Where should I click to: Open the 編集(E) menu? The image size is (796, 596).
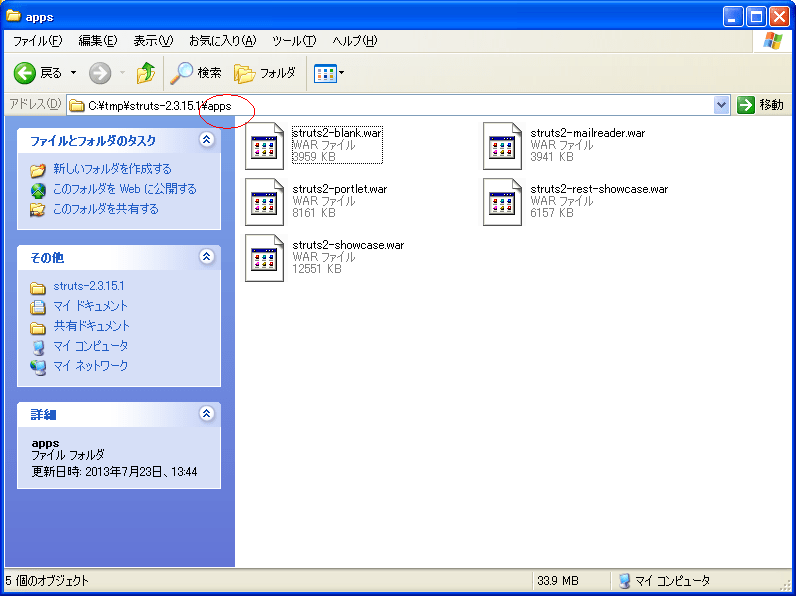98,41
